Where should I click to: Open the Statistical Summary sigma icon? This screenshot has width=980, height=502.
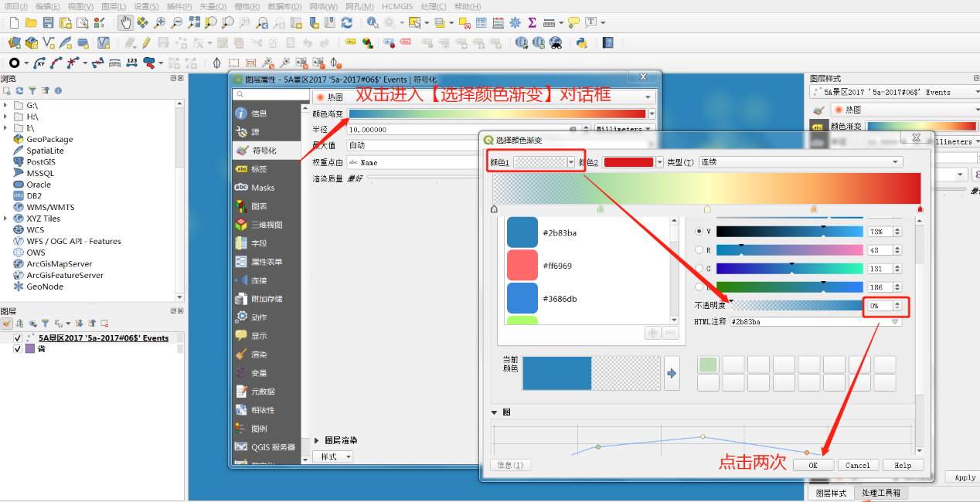(x=532, y=23)
